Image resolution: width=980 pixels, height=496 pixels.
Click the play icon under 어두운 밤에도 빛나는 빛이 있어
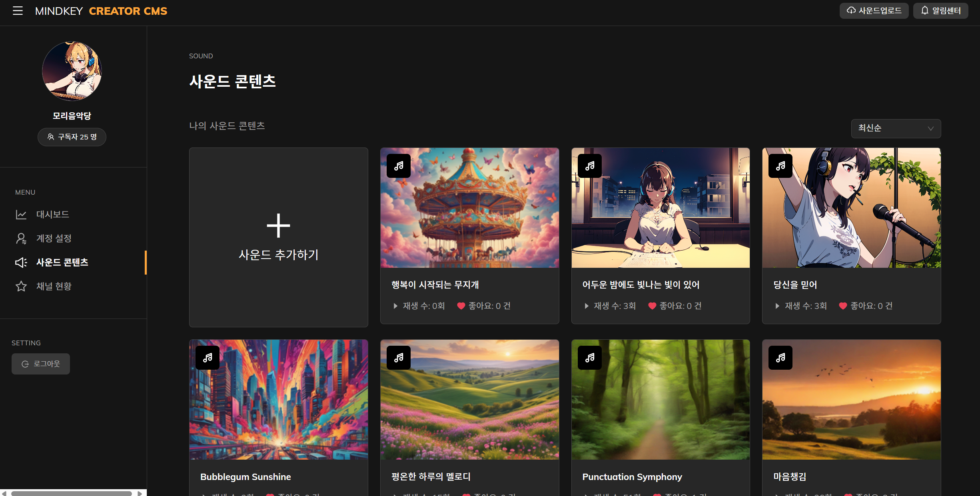tap(587, 306)
